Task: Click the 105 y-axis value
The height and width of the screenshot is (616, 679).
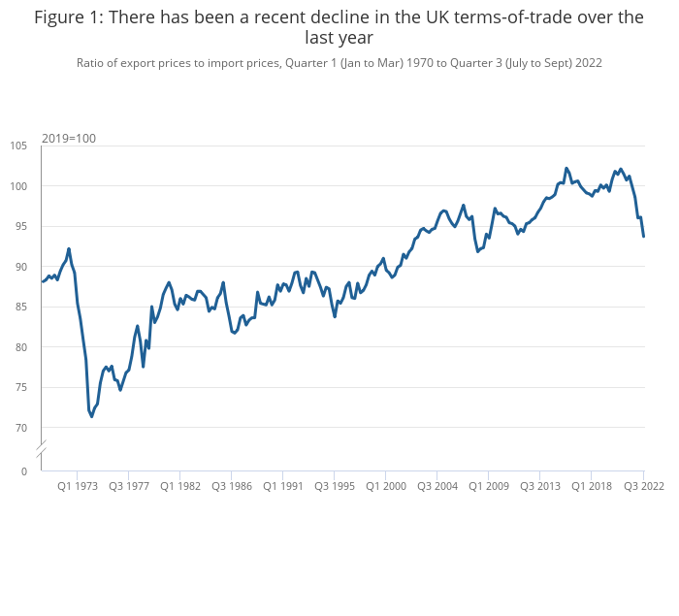Action: pyautogui.click(x=19, y=146)
